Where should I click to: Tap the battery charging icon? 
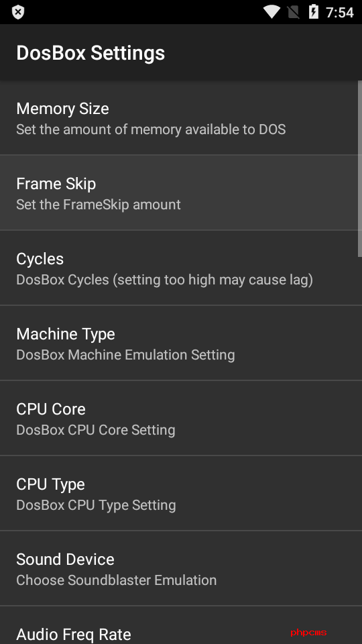(x=314, y=12)
